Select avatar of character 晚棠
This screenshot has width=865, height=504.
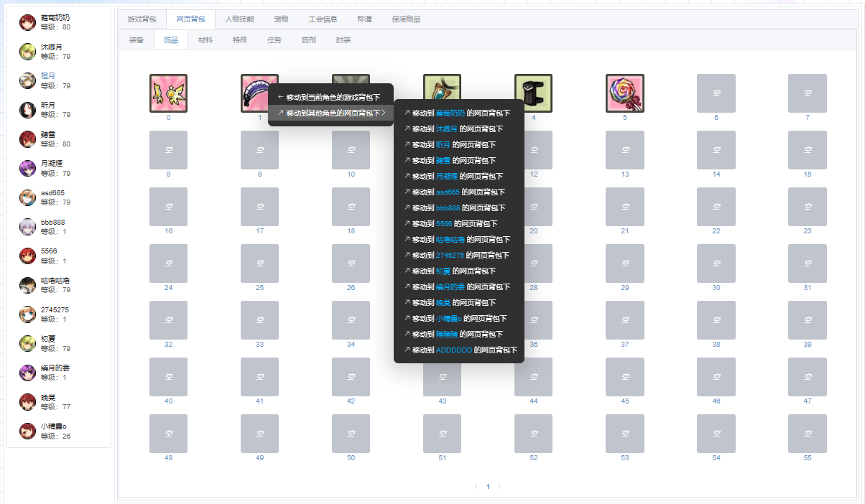(27, 401)
